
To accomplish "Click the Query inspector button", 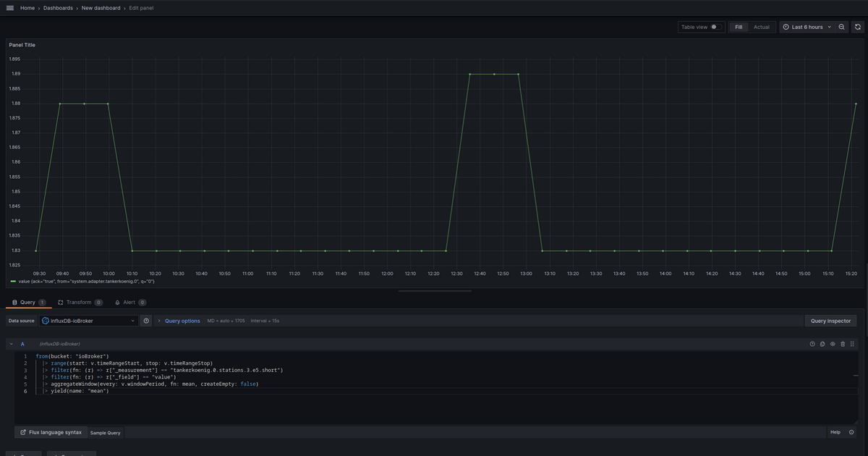I will click(x=830, y=321).
